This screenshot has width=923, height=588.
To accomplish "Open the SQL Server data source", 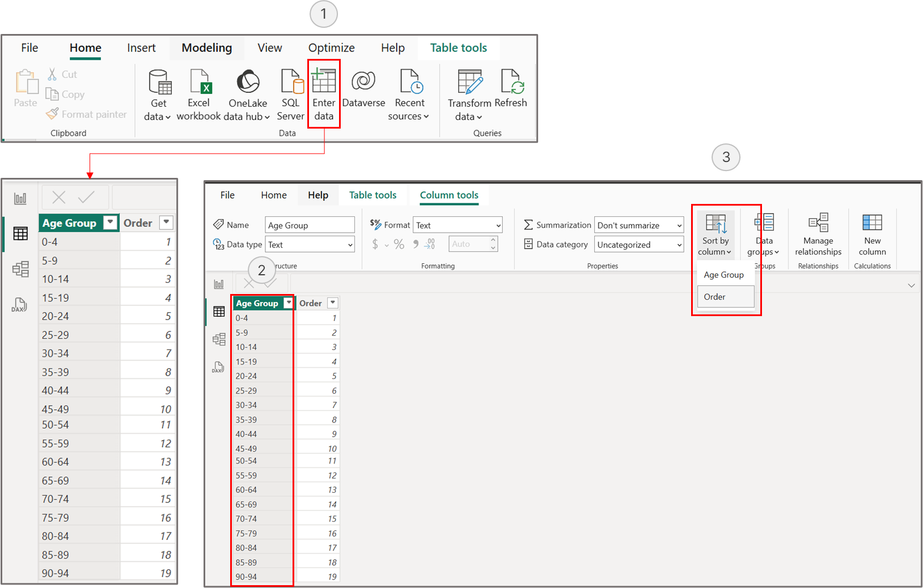I will (x=290, y=93).
